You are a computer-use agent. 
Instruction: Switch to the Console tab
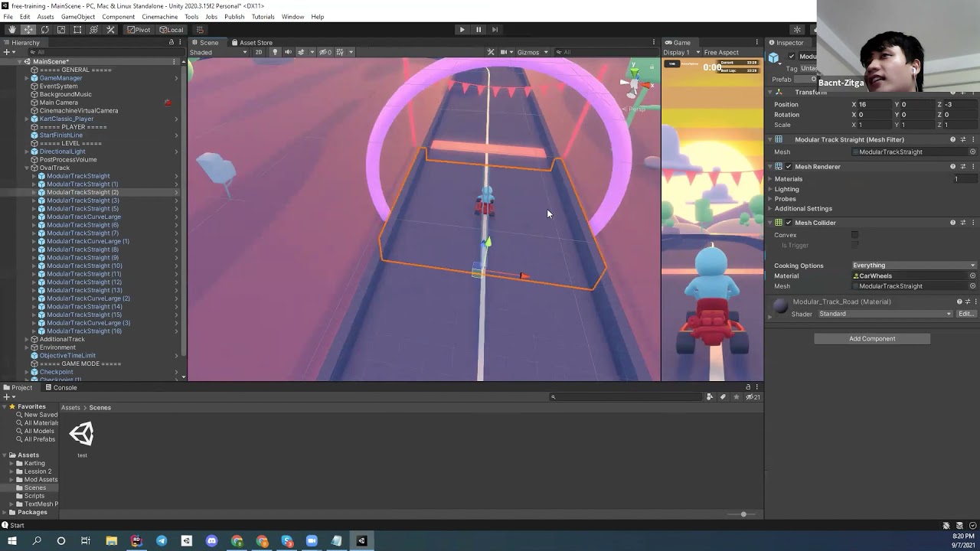click(x=60, y=387)
